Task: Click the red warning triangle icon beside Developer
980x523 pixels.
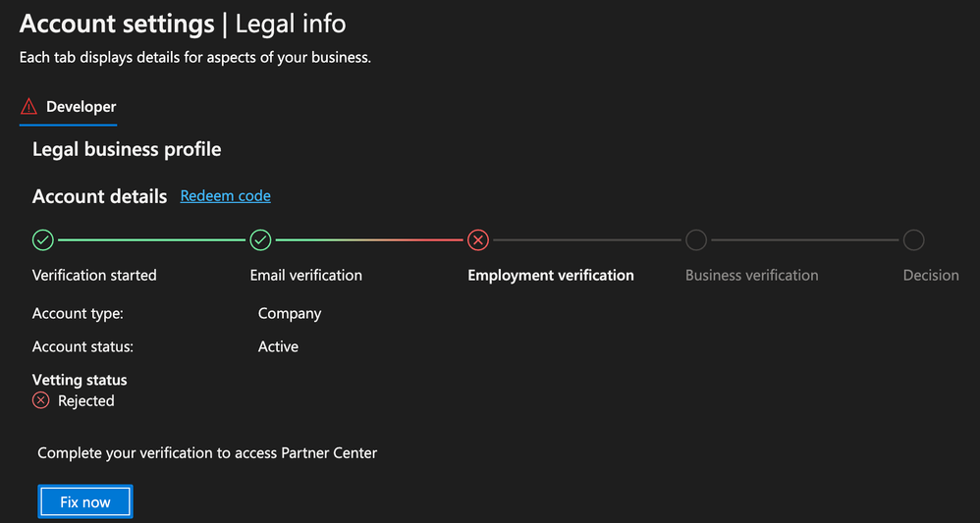Action: (x=28, y=108)
